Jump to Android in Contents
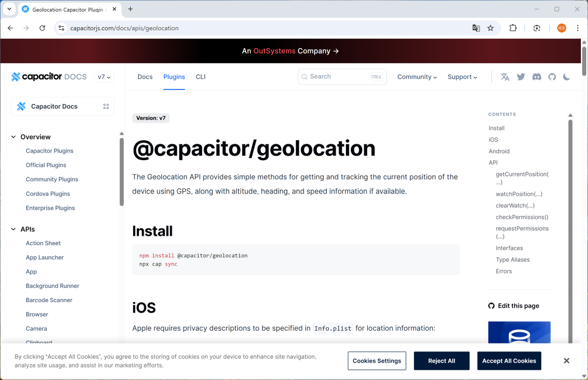588x380 pixels. tap(499, 152)
